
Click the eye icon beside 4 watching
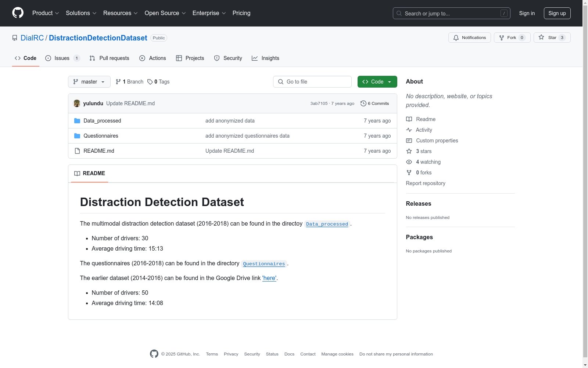[409, 162]
